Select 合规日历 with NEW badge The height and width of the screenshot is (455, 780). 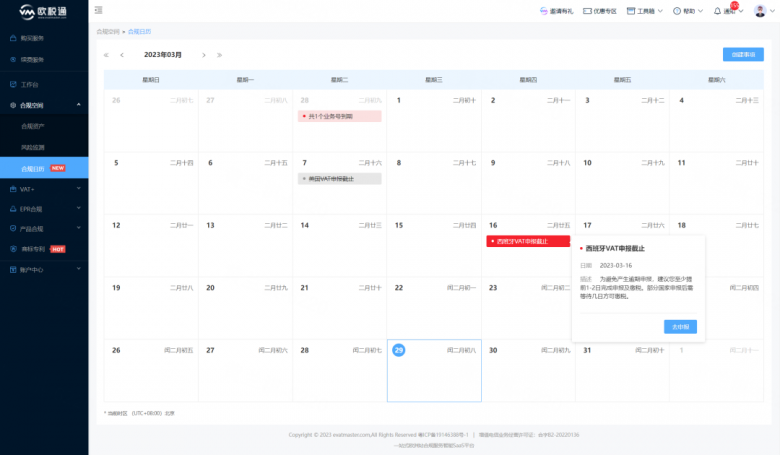tap(44, 168)
